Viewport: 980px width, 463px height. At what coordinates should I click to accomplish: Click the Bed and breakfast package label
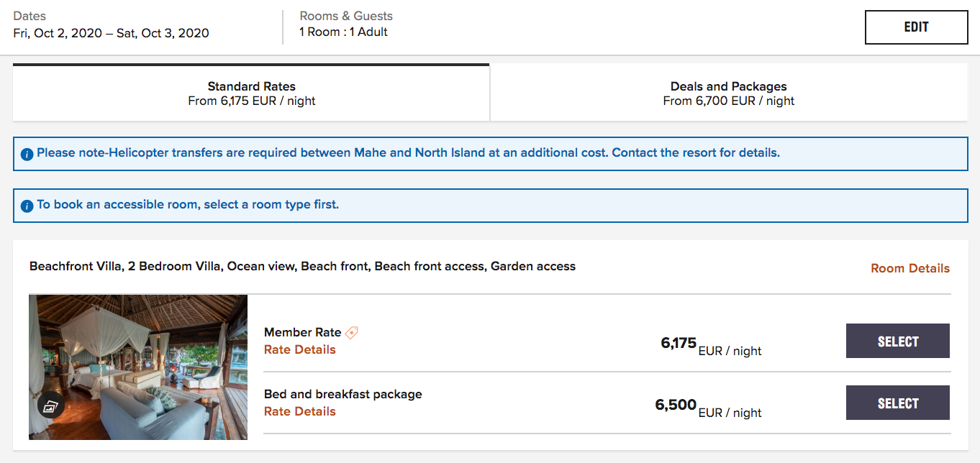[342, 394]
